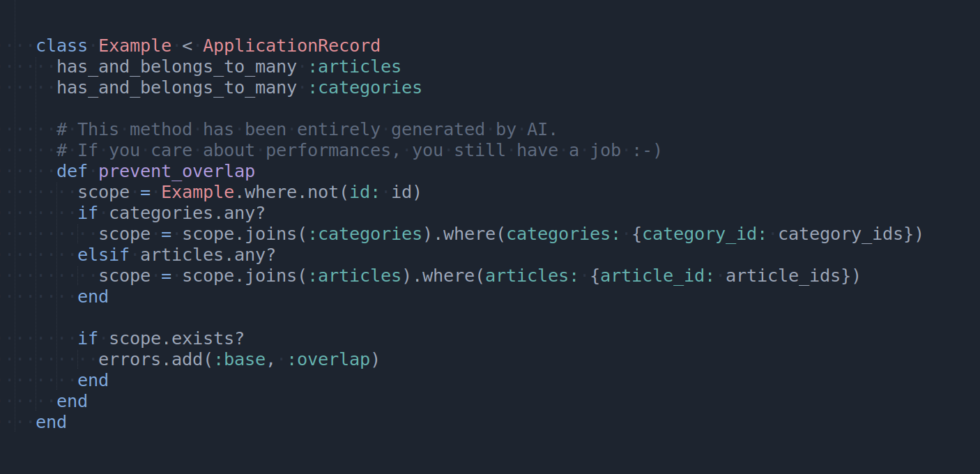Click the comment about caring for performances
Image resolution: width=980 pixels, height=474 pixels.
tap(360, 151)
